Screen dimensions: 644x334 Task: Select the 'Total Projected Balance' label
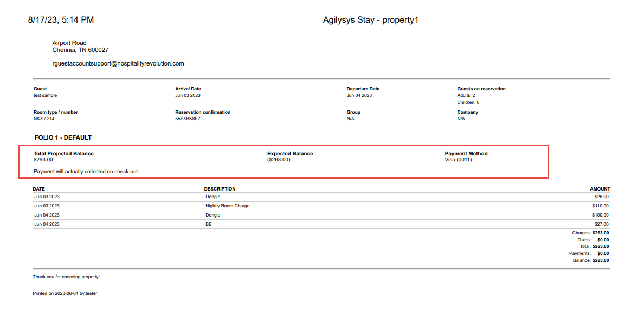[x=63, y=154]
